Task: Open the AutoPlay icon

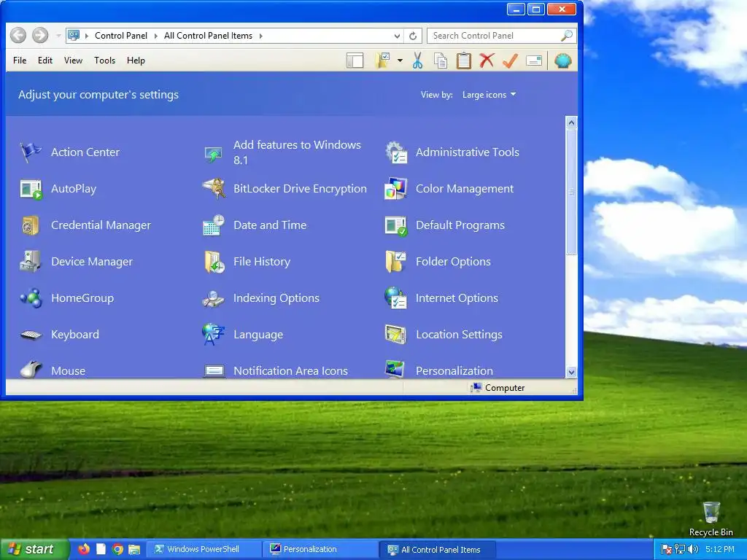Action: click(31, 189)
